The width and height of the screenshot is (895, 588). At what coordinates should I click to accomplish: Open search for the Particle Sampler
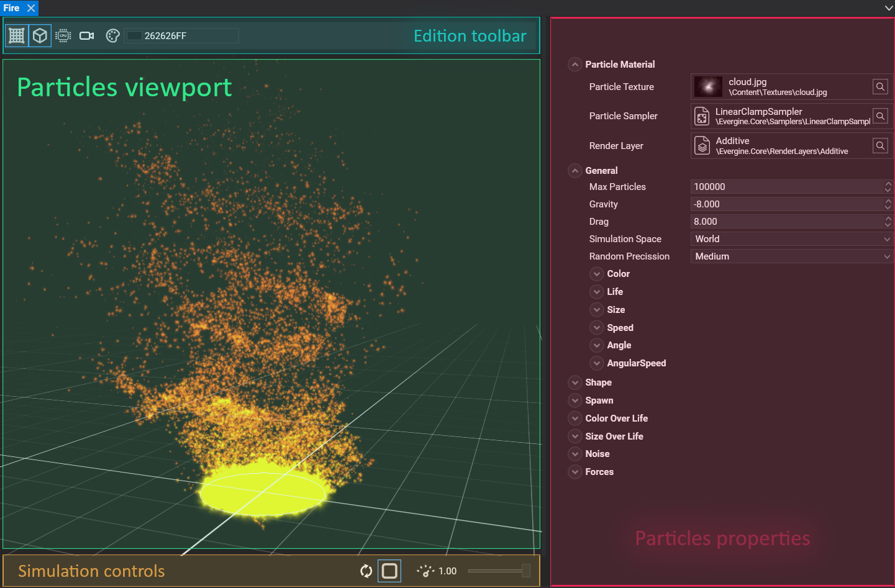point(880,116)
